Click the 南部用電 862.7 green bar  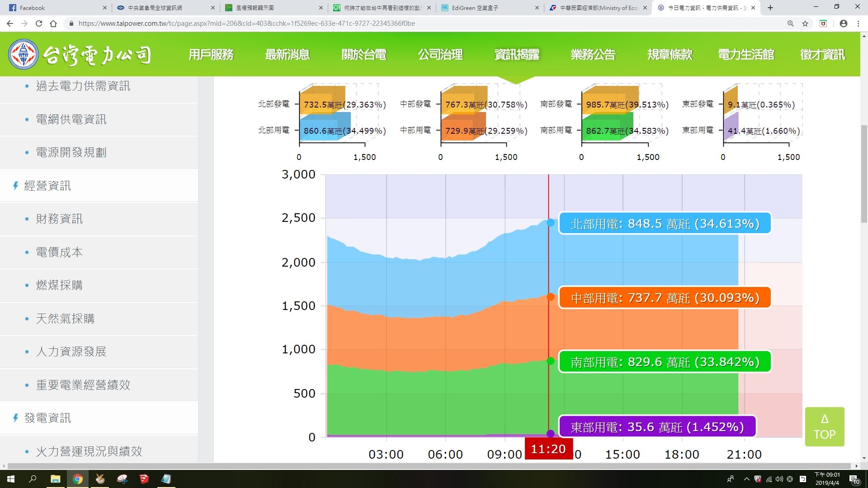[607, 127]
